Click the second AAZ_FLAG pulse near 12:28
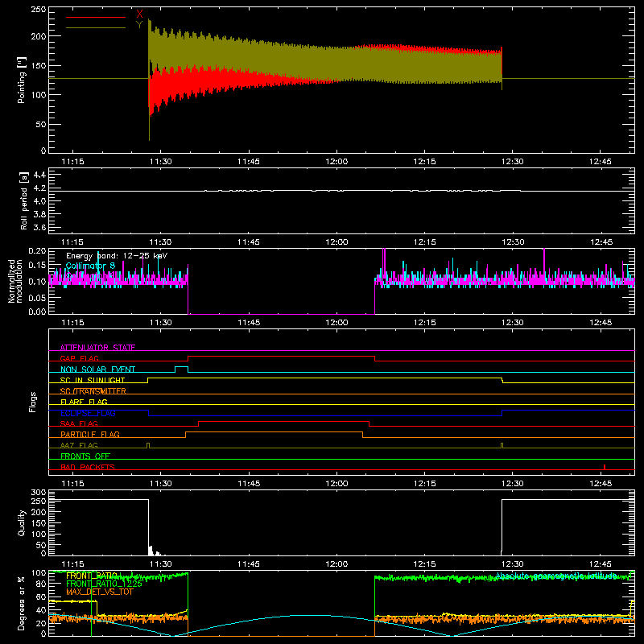644x644 pixels. tap(502, 445)
